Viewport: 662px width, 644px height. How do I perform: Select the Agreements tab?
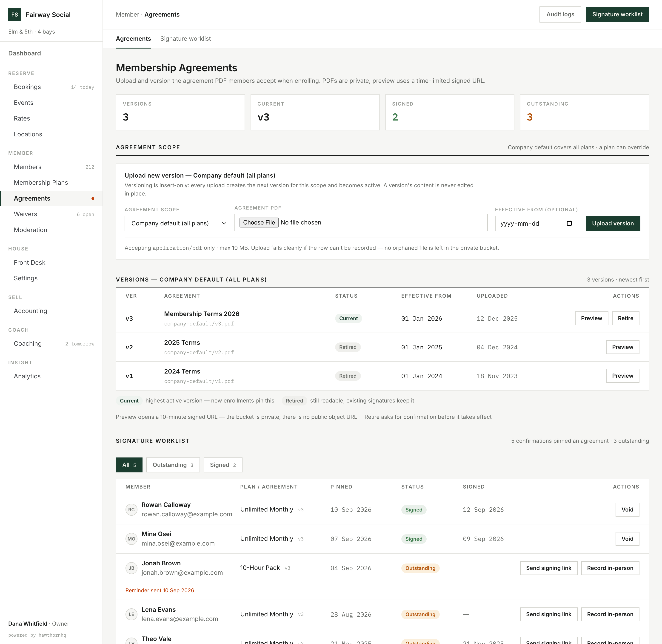[133, 39]
